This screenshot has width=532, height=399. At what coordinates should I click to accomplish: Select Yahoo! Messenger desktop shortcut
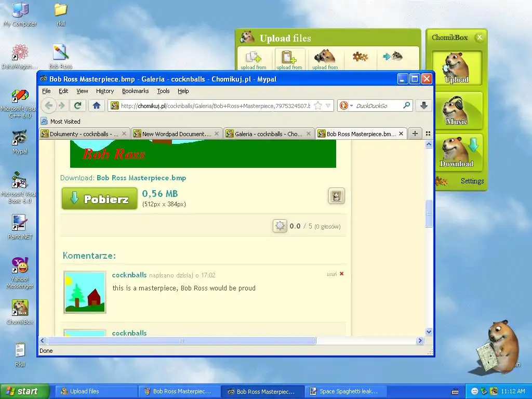pyautogui.click(x=20, y=273)
